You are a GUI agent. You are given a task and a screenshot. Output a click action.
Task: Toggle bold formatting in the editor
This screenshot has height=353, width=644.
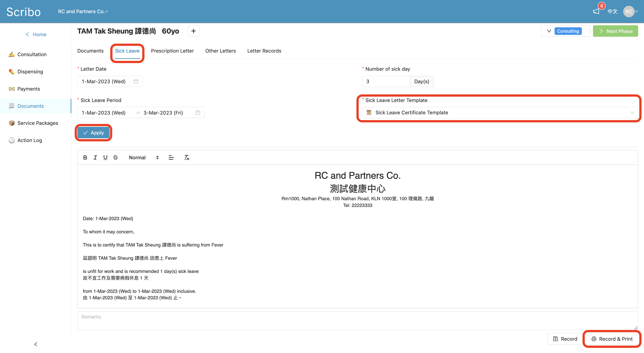tap(85, 157)
